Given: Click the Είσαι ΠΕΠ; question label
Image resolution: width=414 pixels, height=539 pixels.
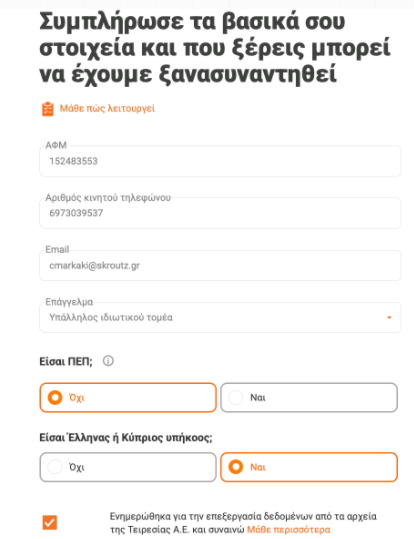Looking at the screenshot, I should 66,362.
